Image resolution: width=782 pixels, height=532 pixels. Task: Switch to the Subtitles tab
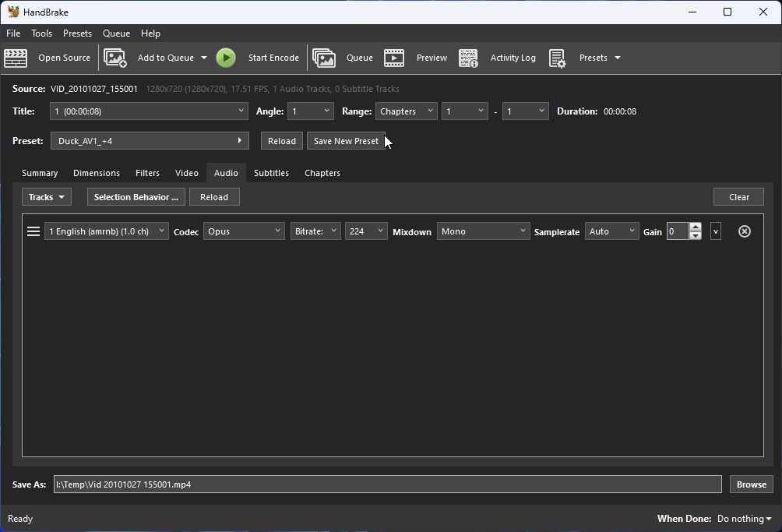[x=271, y=173]
